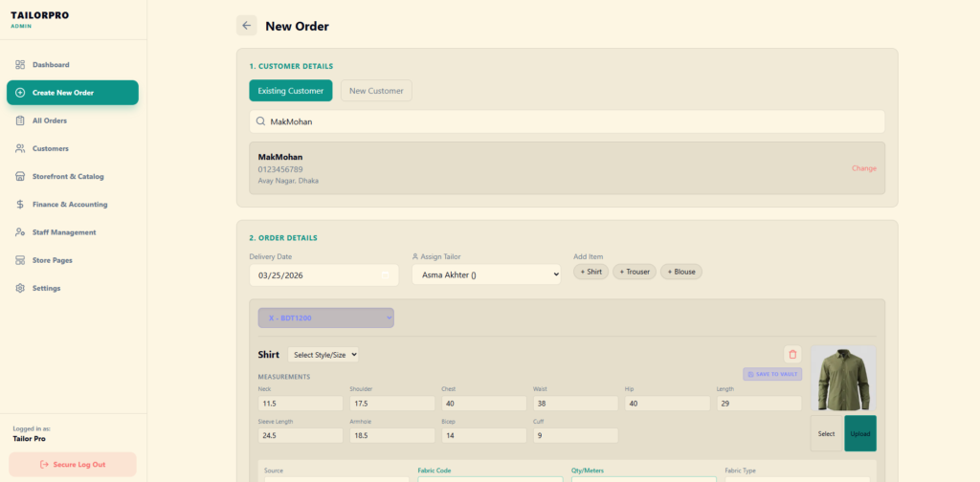Viewport: 980px width, 482px height.
Task: Open Settings from the sidebar
Action: 46,288
